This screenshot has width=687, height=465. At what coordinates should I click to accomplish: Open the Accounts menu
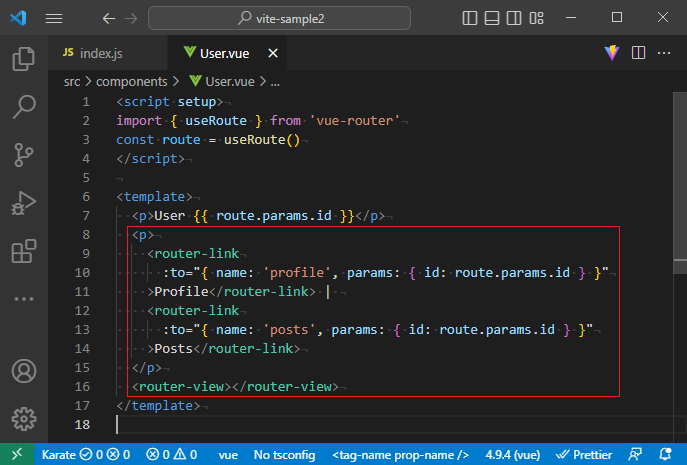24,371
